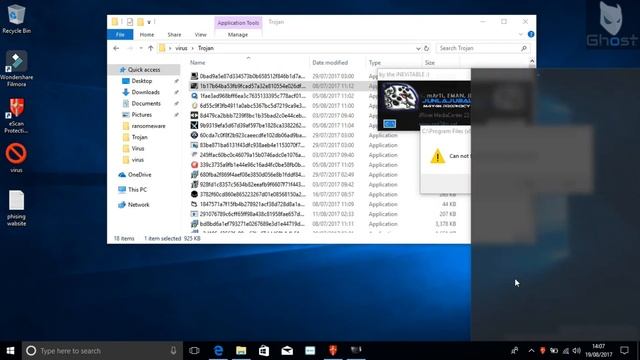Sort files by Date modified column
The width and height of the screenshot is (640, 360).
[x=330, y=63]
